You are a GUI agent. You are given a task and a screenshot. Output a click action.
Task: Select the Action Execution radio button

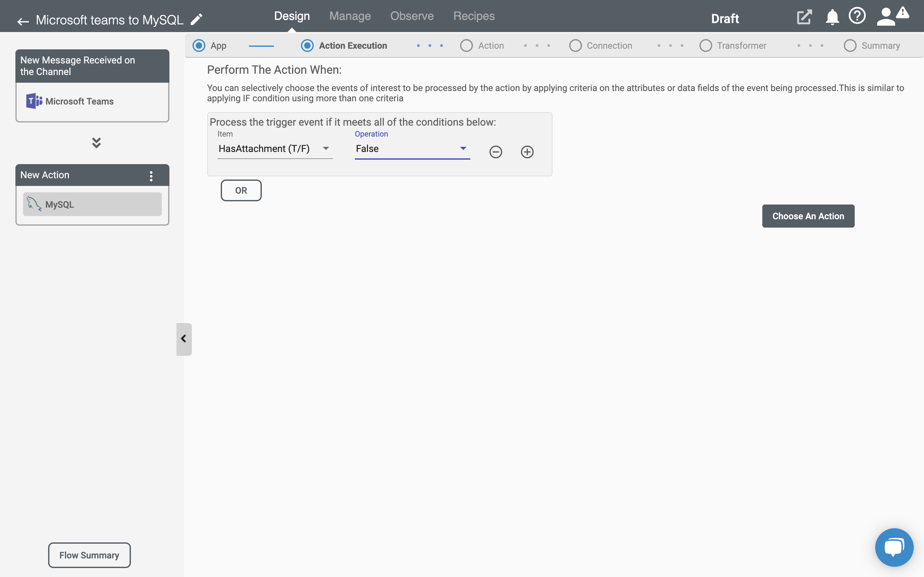click(307, 45)
